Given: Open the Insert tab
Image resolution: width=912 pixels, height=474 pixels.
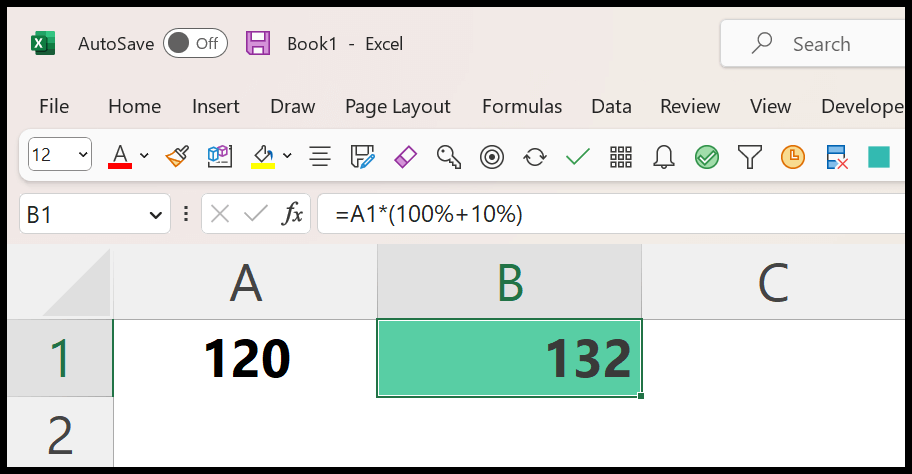Looking at the screenshot, I should 216,106.
